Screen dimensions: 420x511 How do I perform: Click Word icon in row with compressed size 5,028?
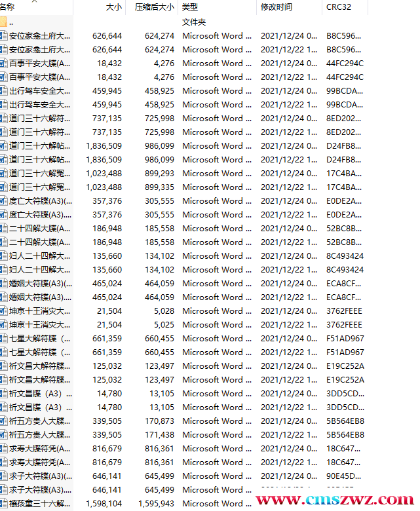3,311
